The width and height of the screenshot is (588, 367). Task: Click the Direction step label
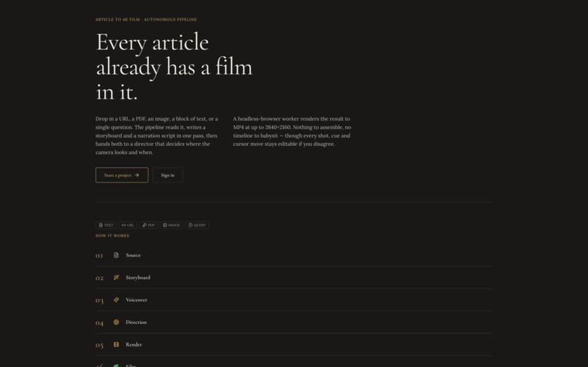click(136, 322)
